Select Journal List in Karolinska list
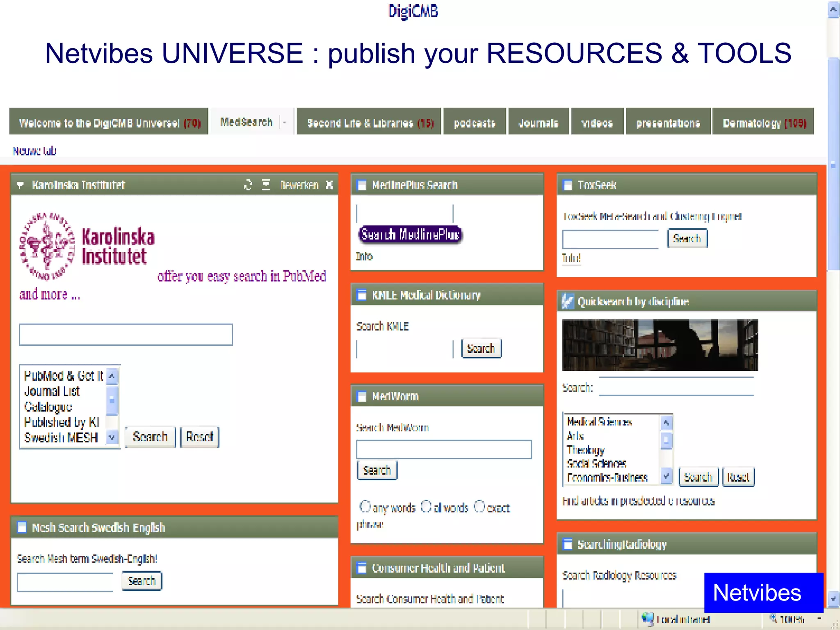 [x=52, y=391]
